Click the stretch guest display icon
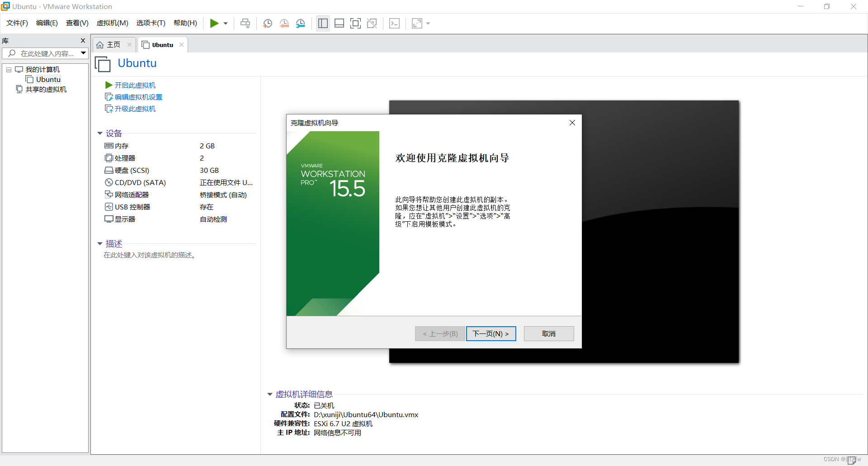 click(417, 23)
